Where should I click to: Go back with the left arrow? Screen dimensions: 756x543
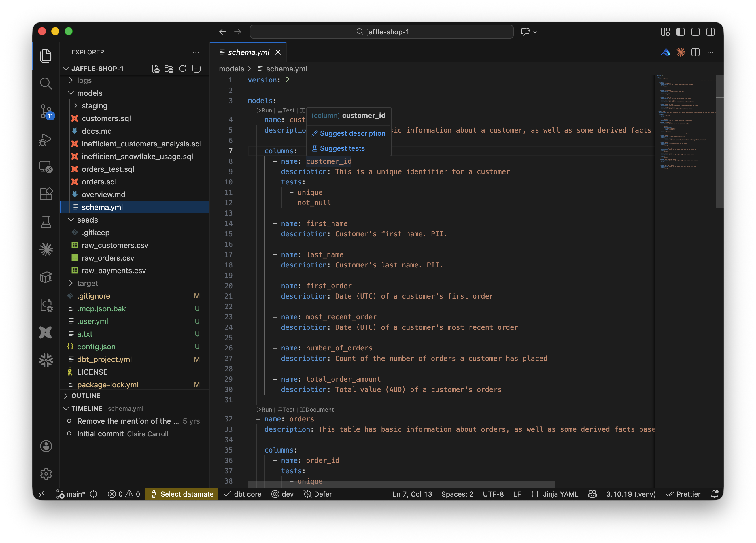223,32
